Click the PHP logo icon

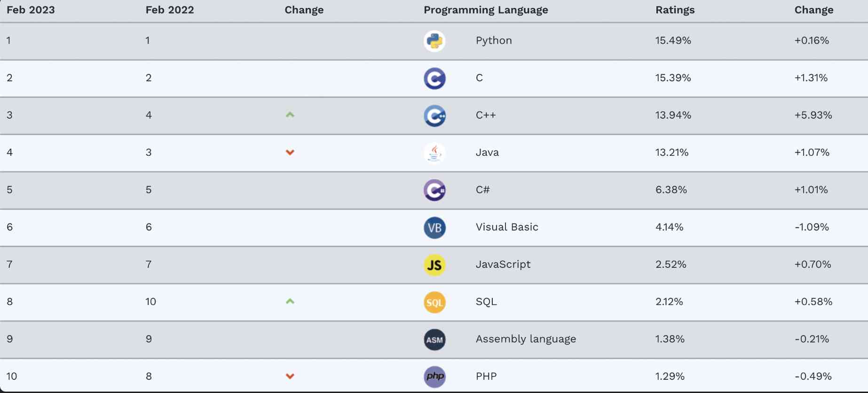pyautogui.click(x=434, y=377)
